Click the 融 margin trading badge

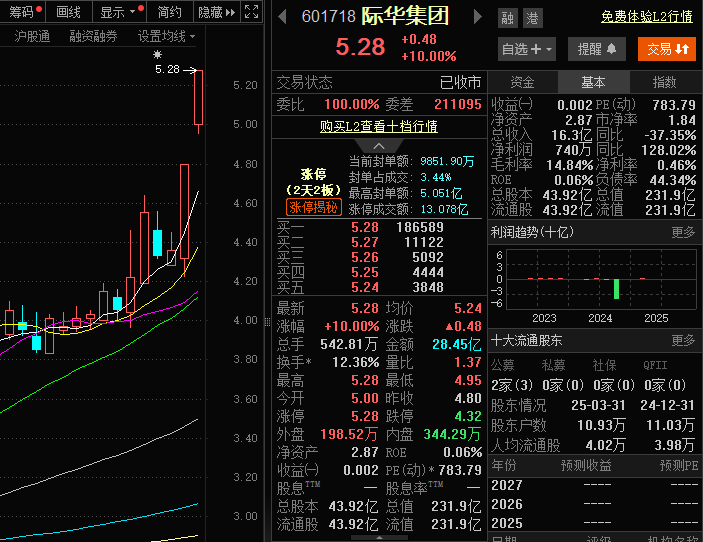(507, 18)
